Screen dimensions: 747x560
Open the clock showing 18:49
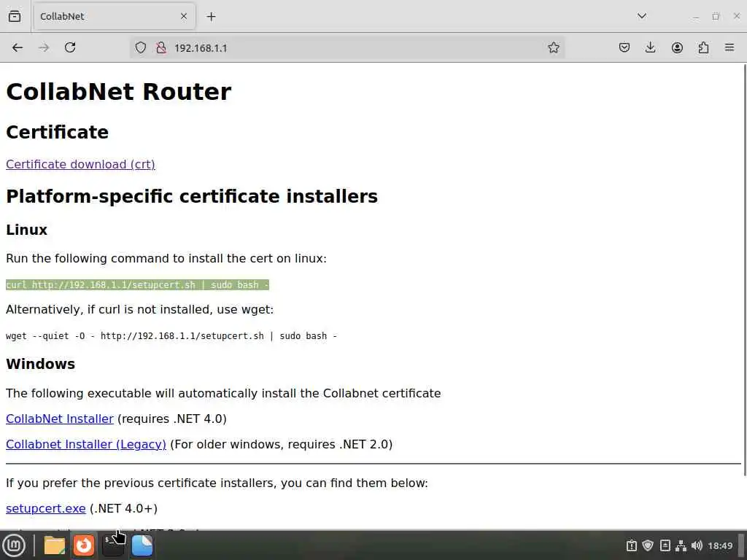(x=720, y=545)
